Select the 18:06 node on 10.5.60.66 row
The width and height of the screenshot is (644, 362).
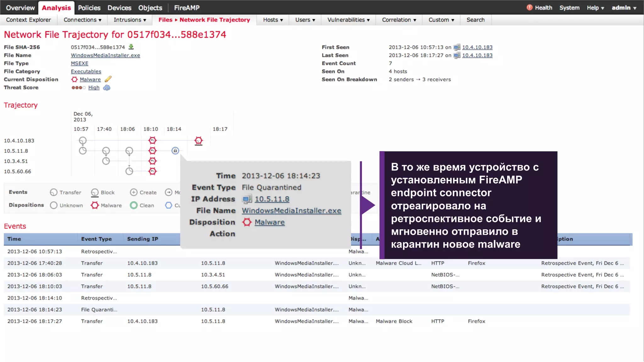coord(129,171)
